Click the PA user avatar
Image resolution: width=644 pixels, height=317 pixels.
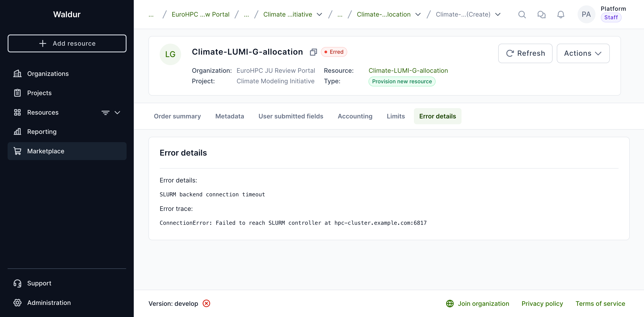tap(586, 14)
